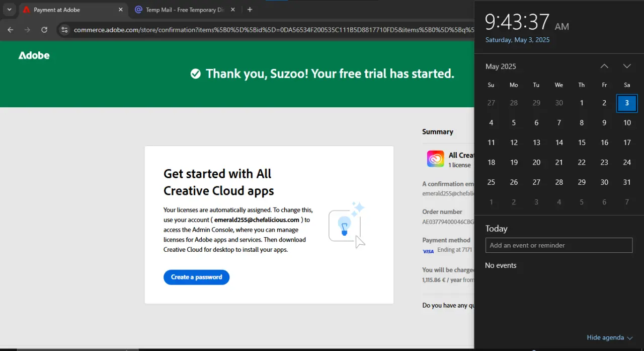Click the Payment method label
The width and height of the screenshot is (644, 351).
click(x=446, y=240)
